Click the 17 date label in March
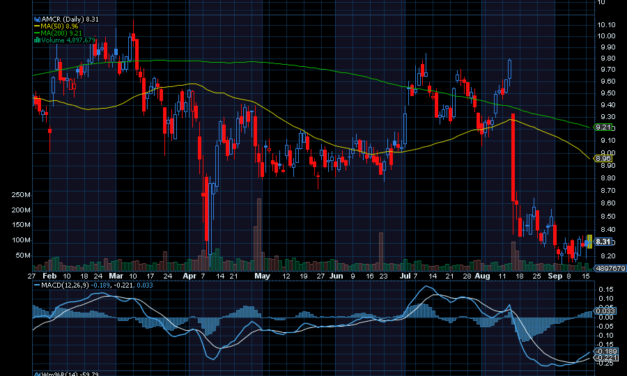This screenshot has height=376, width=627. click(150, 276)
